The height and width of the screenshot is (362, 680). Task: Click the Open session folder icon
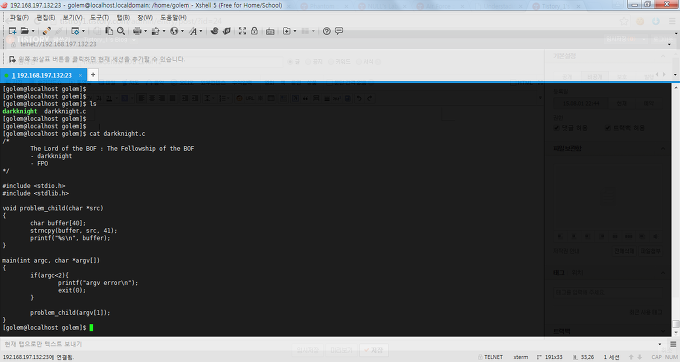25,31
